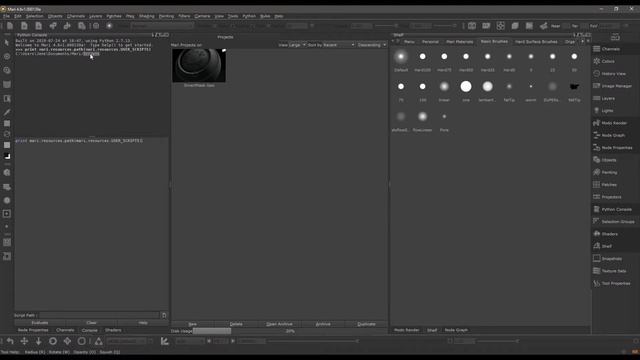Click the Duplicate project button
The image size is (640, 360).
pos(366,324)
